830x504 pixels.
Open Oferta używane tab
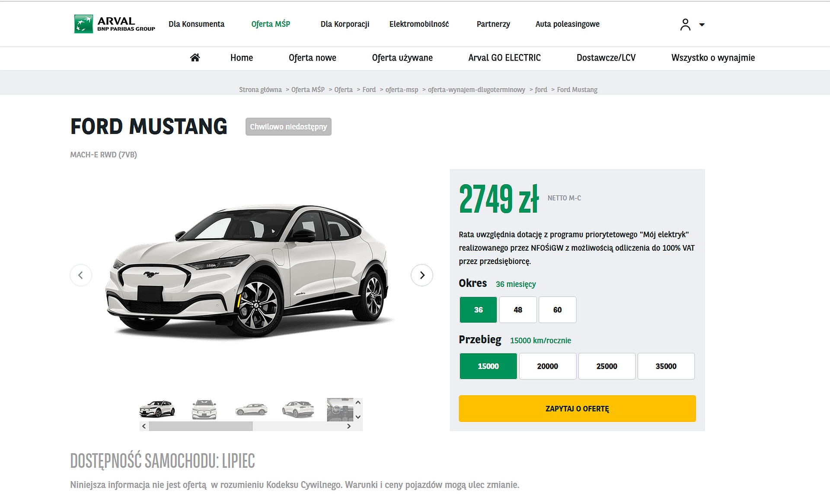402,57
